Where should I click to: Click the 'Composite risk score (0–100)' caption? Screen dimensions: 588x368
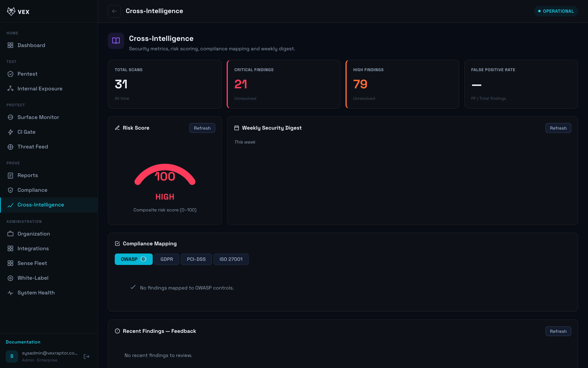pos(165,210)
